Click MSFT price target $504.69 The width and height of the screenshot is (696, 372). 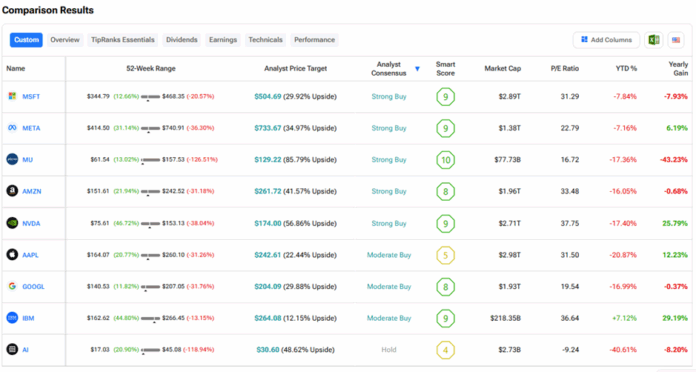coord(268,96)
